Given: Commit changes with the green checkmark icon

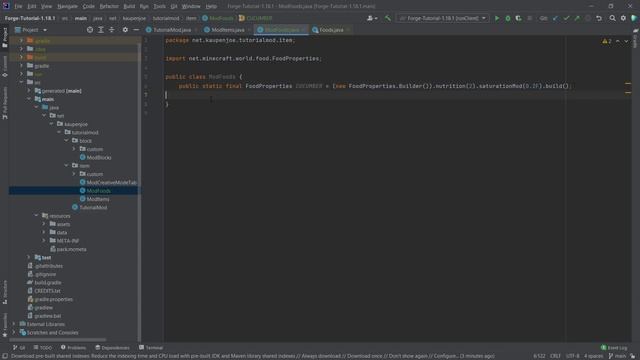Looking at the screenshot, I should [566, 18].
